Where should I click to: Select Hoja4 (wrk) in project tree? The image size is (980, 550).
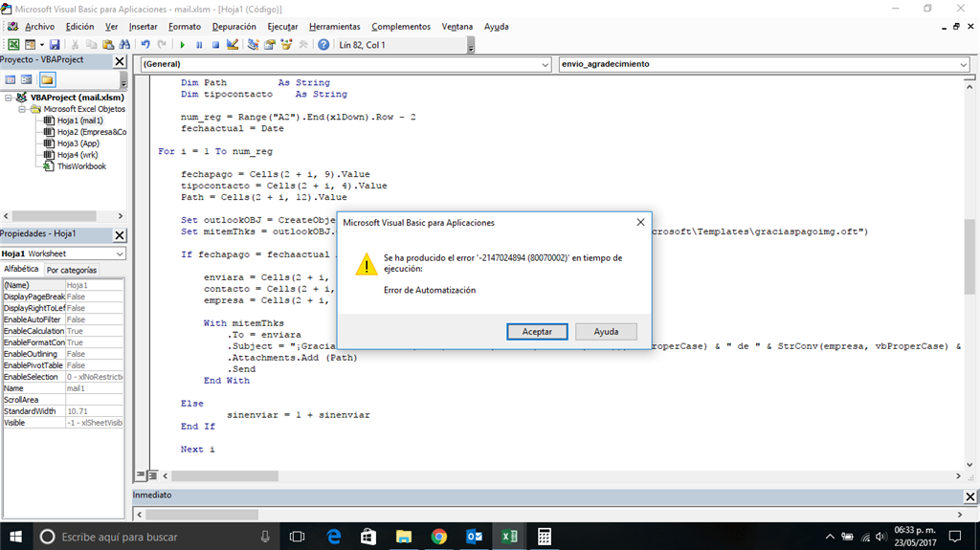[x=78, y=154]
